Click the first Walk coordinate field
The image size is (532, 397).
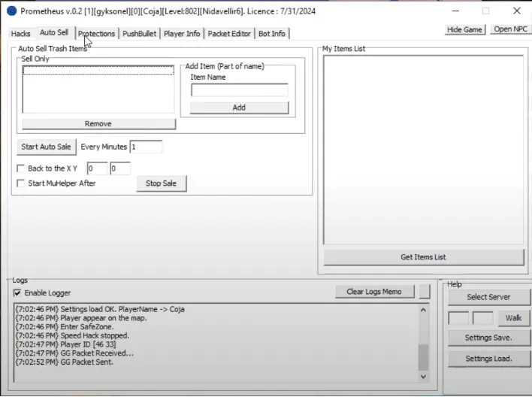(458, 318)
